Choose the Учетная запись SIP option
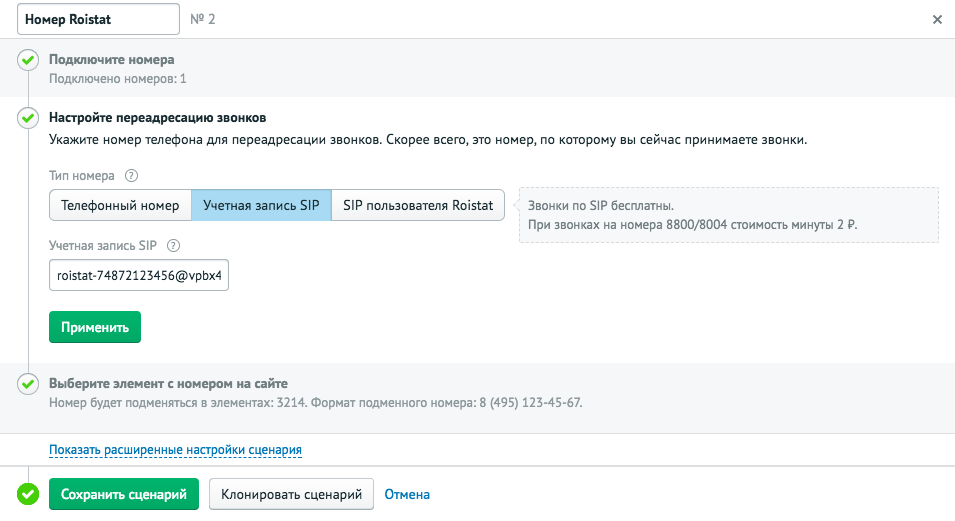 tap(261, 205)
